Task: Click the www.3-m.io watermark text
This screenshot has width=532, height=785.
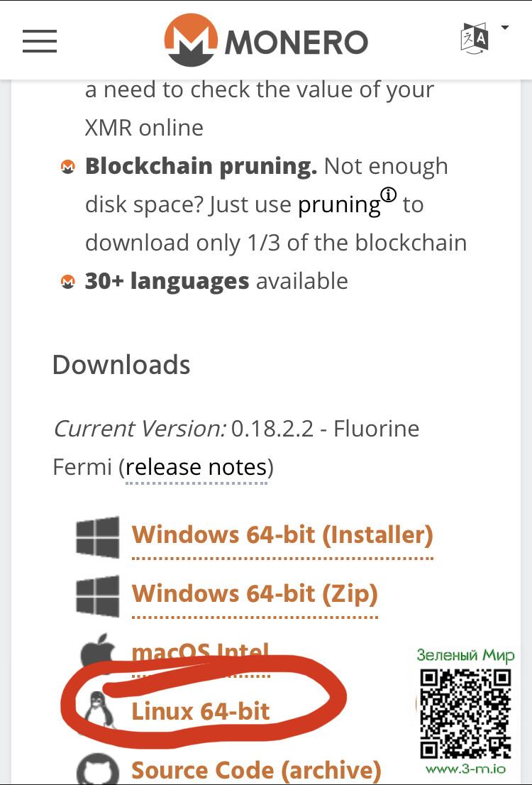Action: [465, 769]
